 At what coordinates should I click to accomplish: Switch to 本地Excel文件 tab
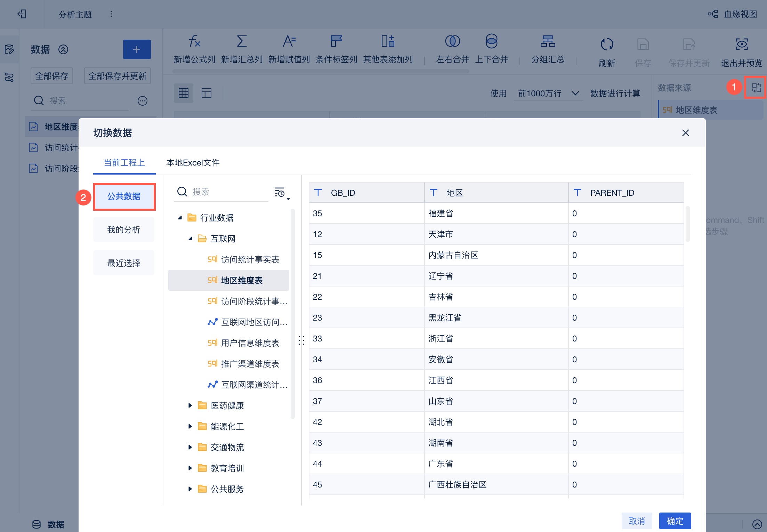coord(193,163)
